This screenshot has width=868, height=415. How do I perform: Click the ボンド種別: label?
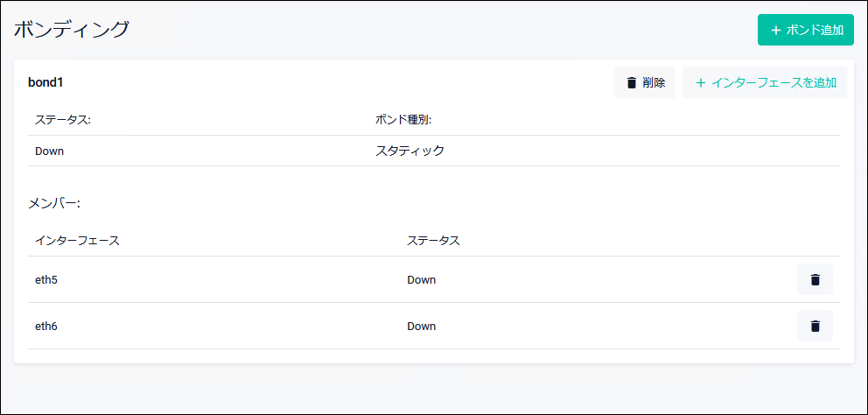pyautogui.click(x=403, y=120)
